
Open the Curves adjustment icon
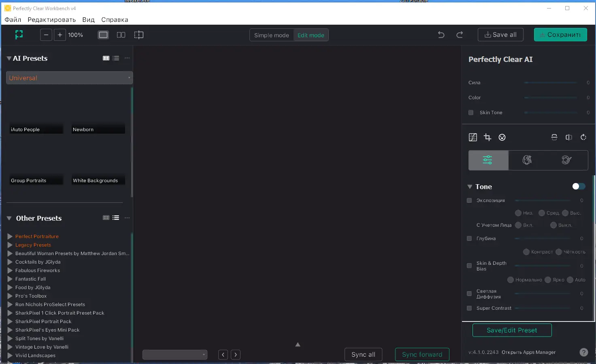[473, 137]
